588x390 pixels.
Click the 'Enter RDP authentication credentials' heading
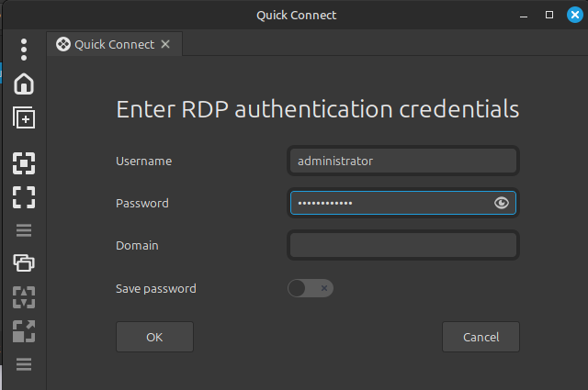[x=318, y=109]
